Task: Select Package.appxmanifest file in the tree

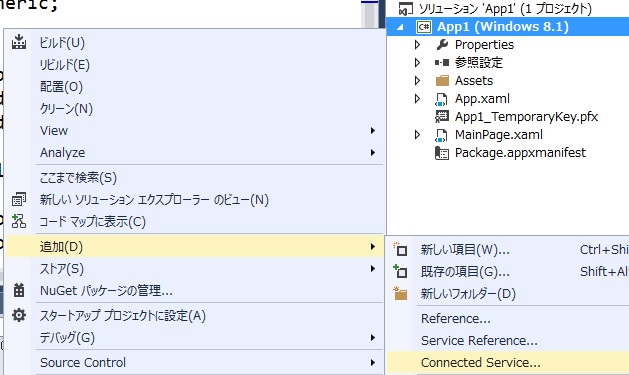Action: [520, 153]
